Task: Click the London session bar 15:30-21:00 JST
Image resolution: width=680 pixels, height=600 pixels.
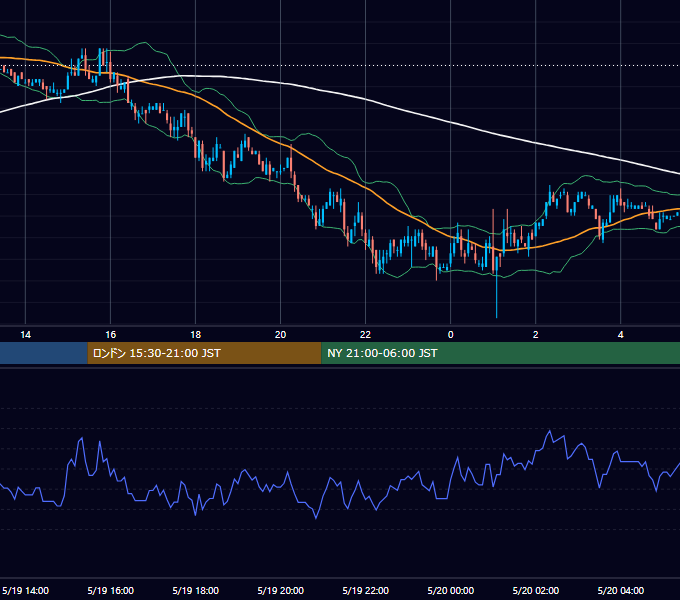Action: click(x=204, y=353)
